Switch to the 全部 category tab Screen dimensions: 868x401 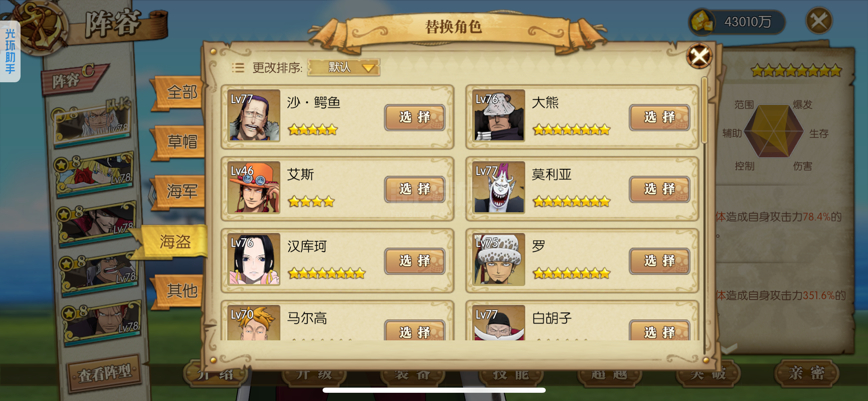(x=179, y=93)
